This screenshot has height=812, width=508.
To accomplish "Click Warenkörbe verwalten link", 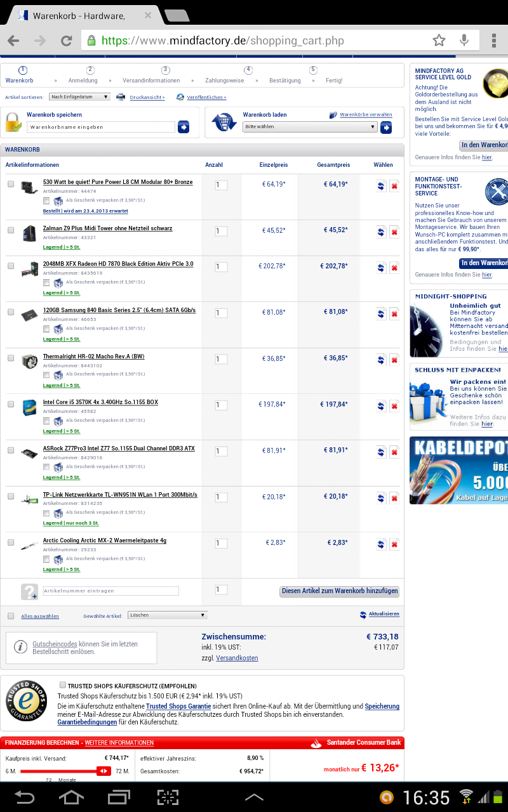I will tap(366, 115).
